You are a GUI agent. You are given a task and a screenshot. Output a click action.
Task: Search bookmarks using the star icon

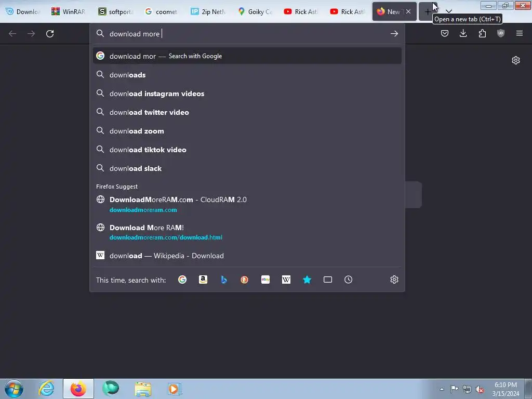pos(307,280)
